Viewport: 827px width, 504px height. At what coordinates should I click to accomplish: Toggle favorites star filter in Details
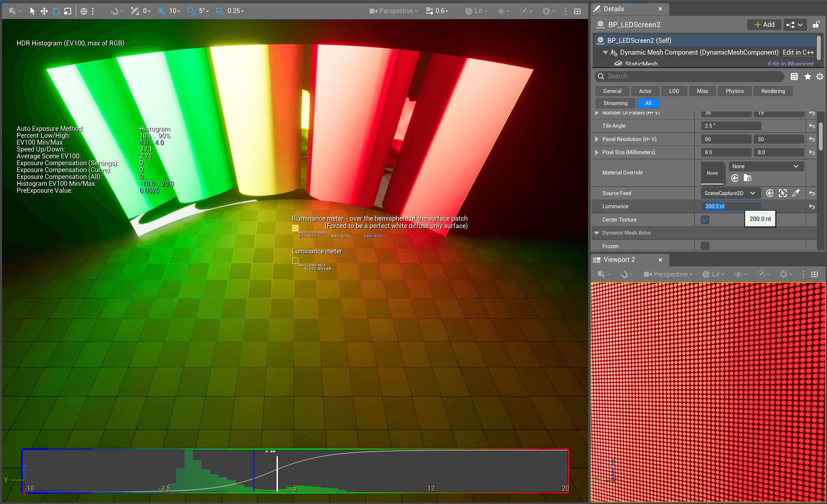(807, 77)
